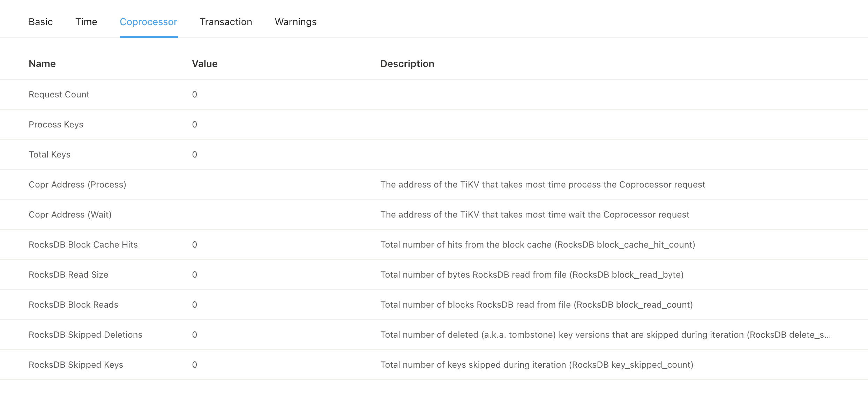Click Copr Address (Wait) row name
Screen dimensions: 868x396
click(70, 215)
